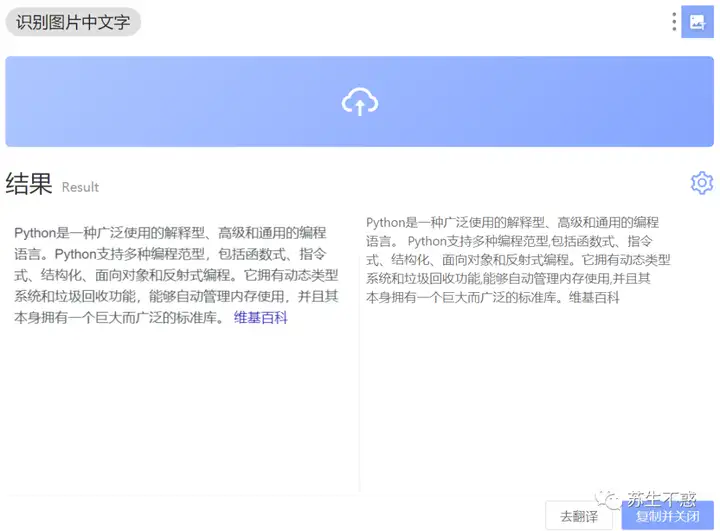Click the blue image icon button
The image size is (720, 531).
(697, 22)
